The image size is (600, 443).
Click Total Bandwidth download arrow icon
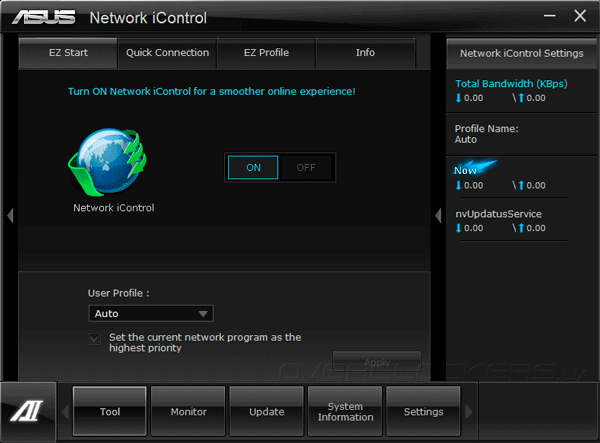(458, 98)
